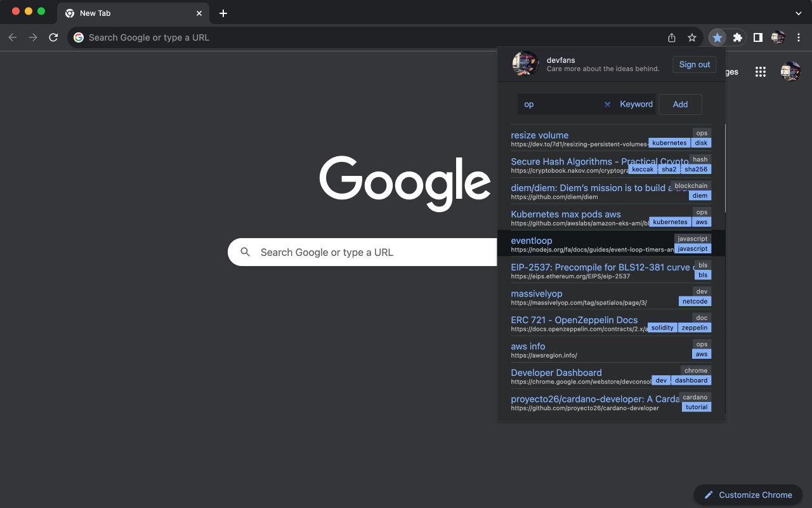Open the Google apps grid
Screen dimensions: 812x508
(x=761, y=72)
